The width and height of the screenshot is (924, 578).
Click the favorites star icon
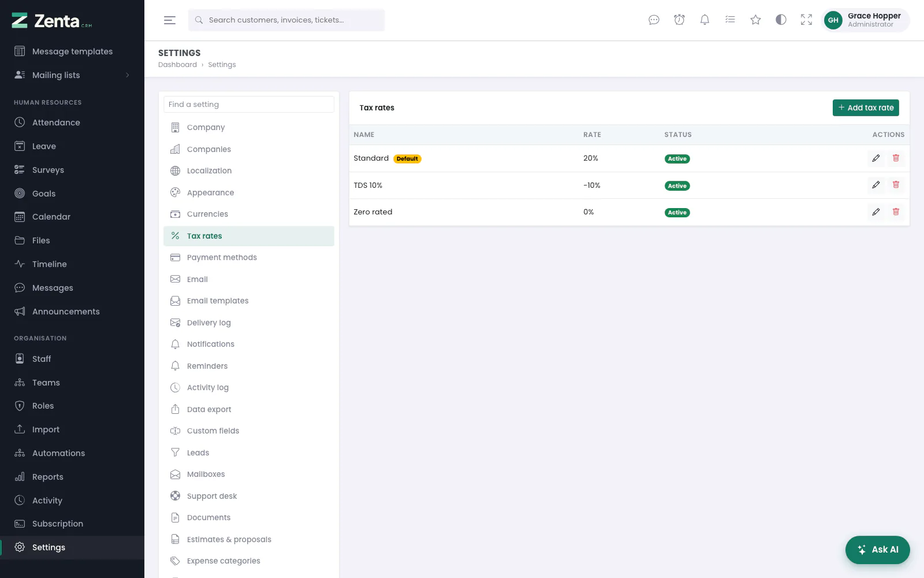click(x=755, y=20)
